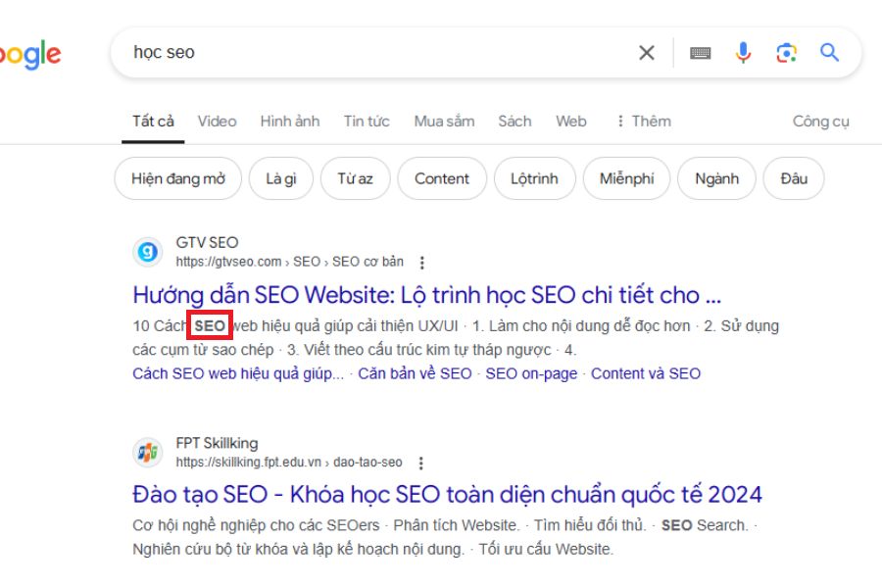This screenshot has width=882, height=588.
Task: Click the GTV SEO site favicon
Action: coord(147,252)
